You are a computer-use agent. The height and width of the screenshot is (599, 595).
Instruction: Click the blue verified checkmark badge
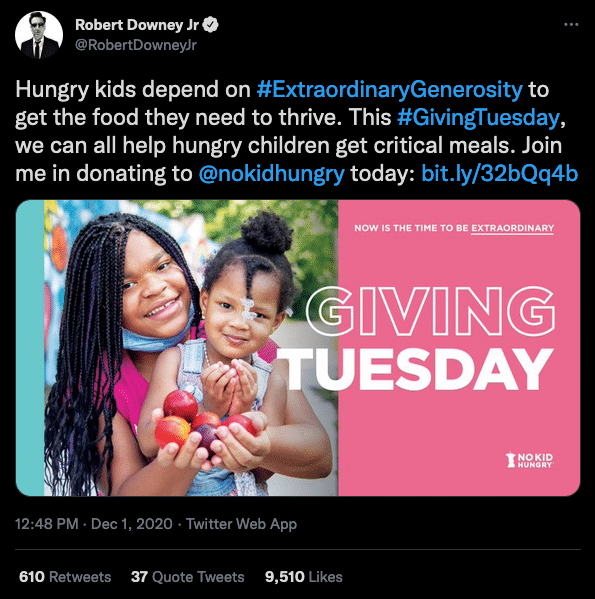pyautogui.click(x=210, y=25)
